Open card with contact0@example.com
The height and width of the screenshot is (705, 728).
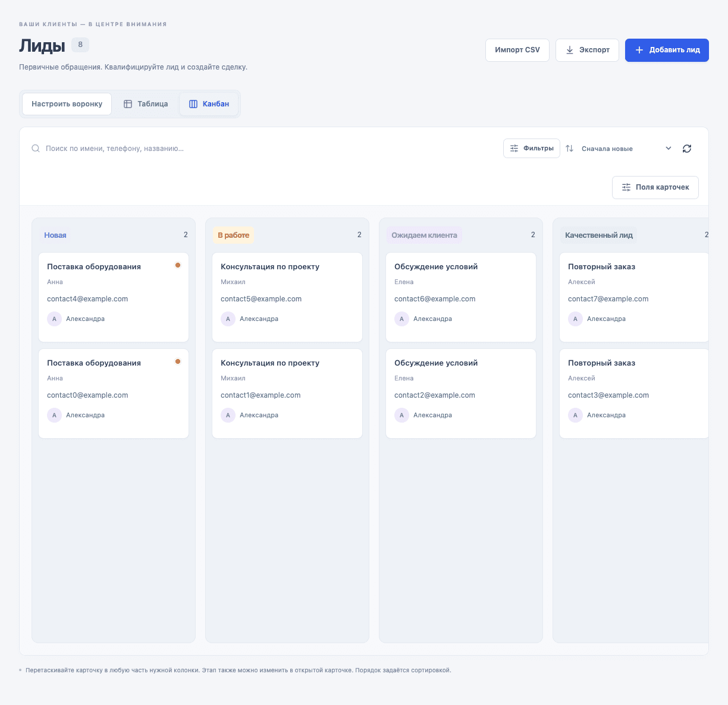pyautogui.click(x=114, y=394)
